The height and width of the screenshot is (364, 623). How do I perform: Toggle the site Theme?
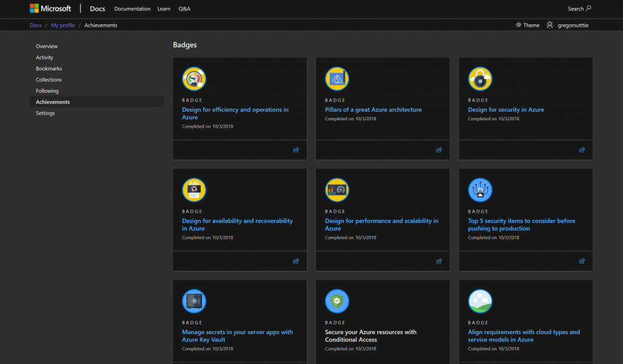tap(527, 25)
